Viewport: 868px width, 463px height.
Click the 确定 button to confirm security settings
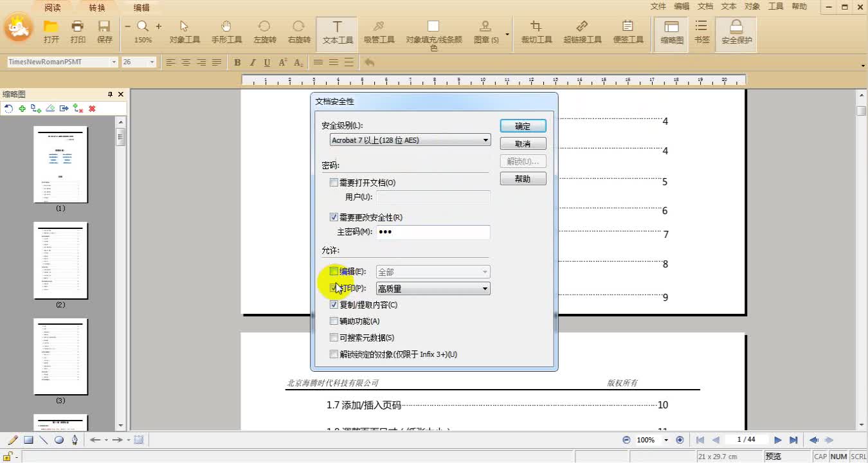point(523,125)
